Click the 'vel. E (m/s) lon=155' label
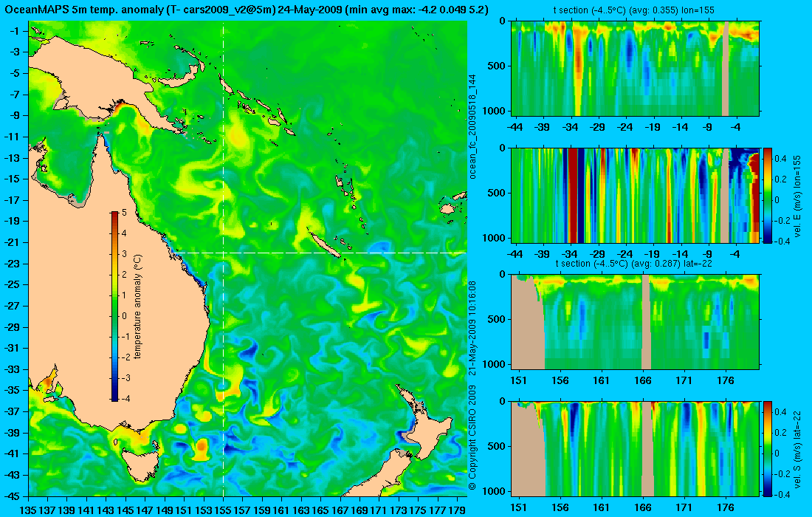812x517 pixels. pyautogui.click(x=797, y=195)
